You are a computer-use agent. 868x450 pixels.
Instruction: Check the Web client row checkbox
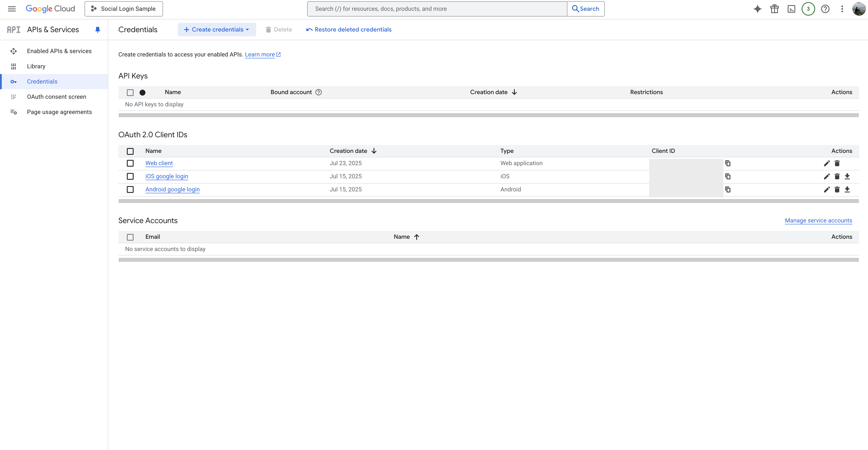click(130, 163)
